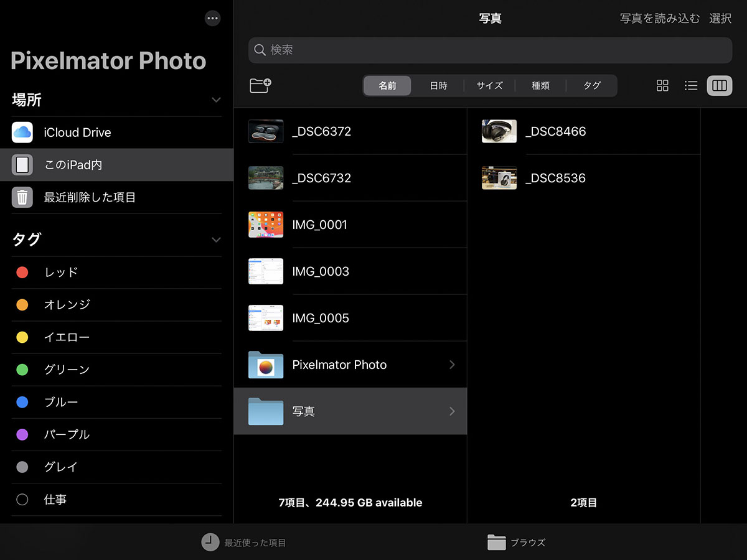Collapse the タグ section

[216, 240]
